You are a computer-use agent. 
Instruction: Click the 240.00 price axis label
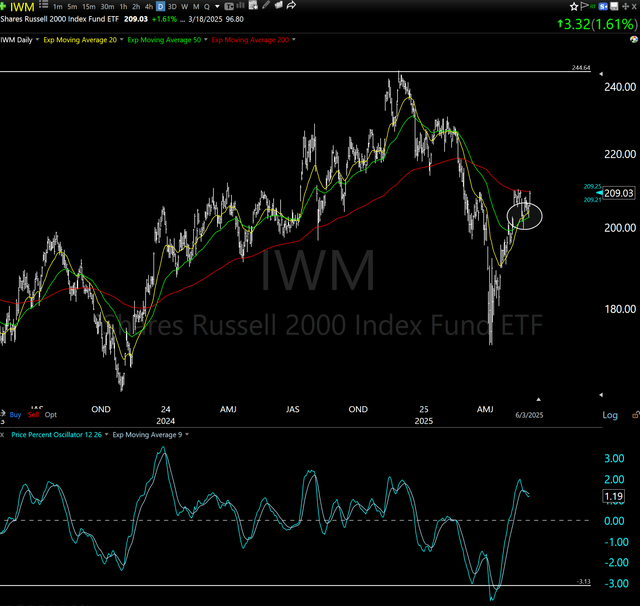click(x=620, y=87)
